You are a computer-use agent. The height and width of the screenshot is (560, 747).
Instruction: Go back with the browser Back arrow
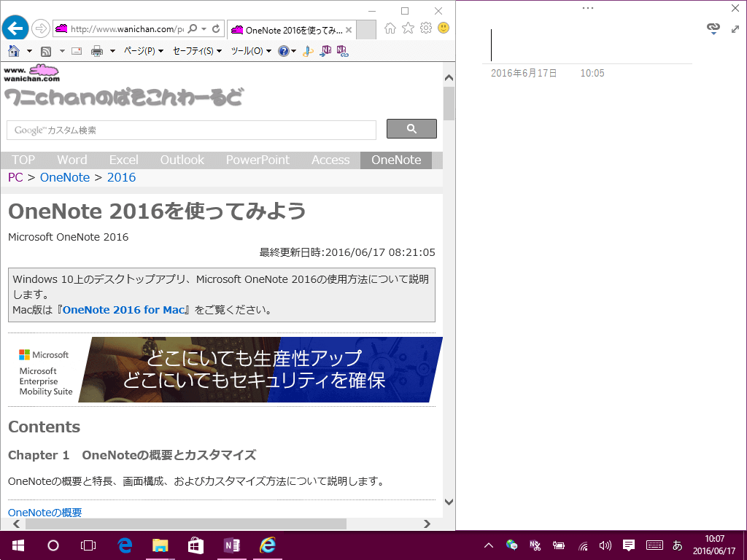[x=15, y=28]
